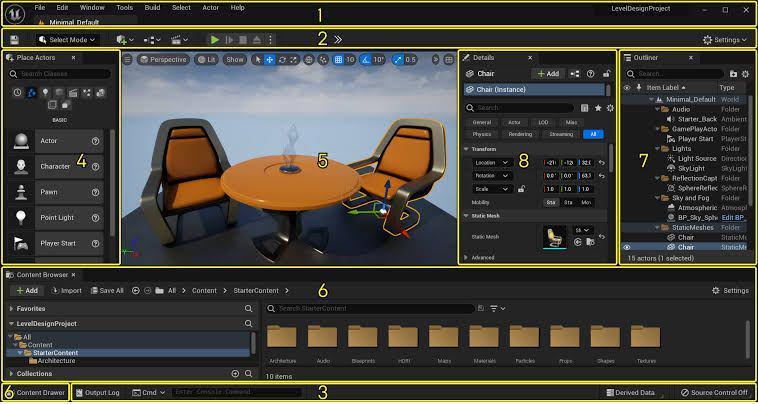Click the Add component button in Details
758x404 pixels.
548,73
